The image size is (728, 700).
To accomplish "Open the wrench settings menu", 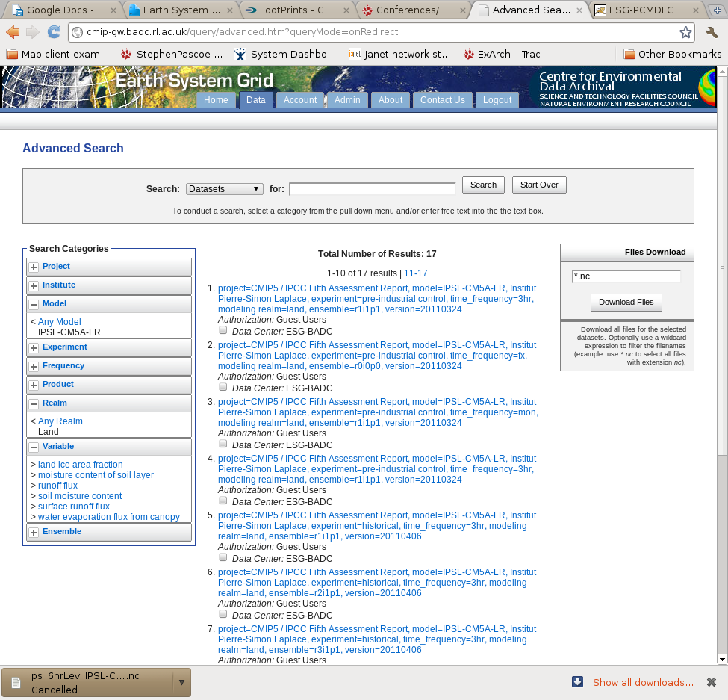I will pyautogui.click(x=712, y=32).
